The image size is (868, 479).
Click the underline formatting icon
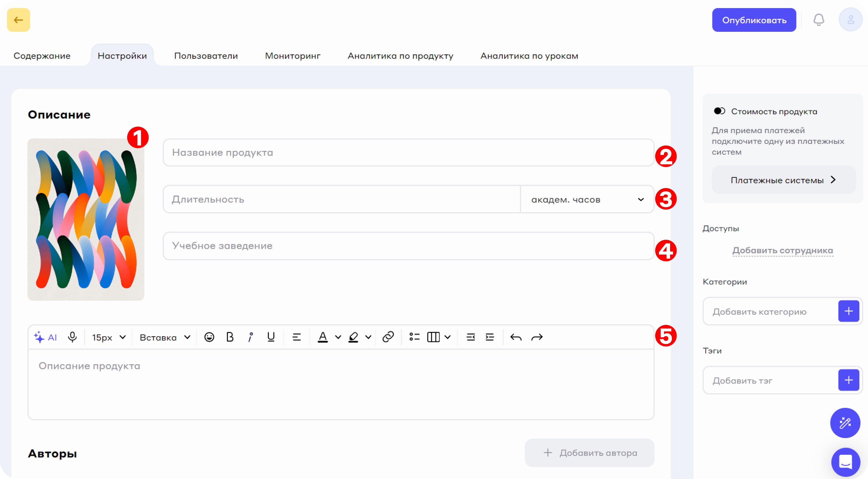[271, 337]
